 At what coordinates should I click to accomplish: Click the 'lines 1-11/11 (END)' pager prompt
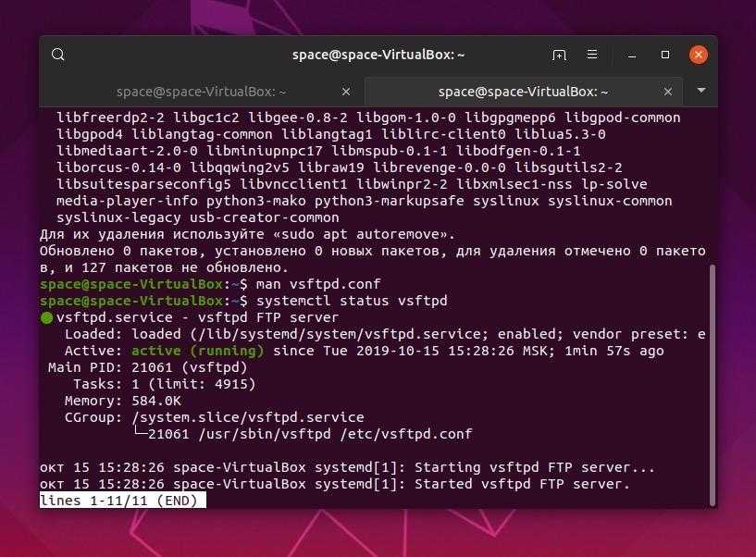(122, 501)
